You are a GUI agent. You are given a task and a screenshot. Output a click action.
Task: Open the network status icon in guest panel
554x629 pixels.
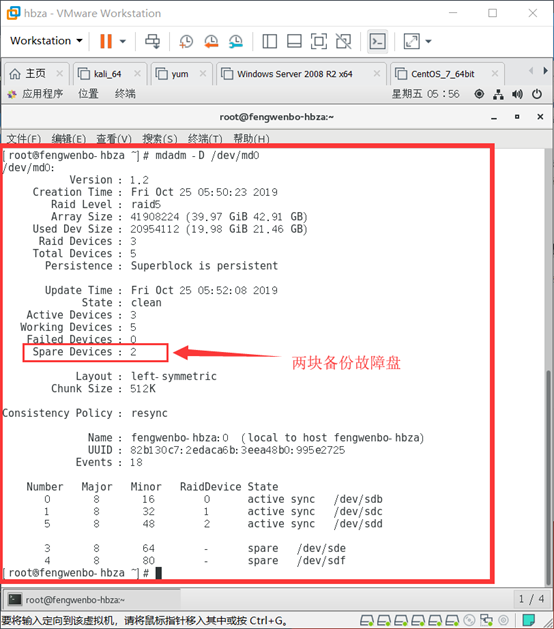[x=498, y=94]
